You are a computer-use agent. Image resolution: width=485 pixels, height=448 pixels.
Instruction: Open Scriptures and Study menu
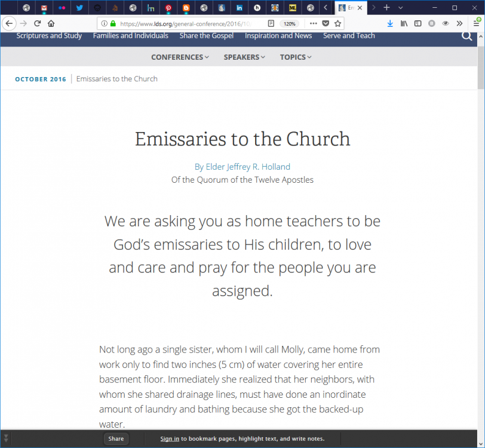pyautogui.click(x=49, y=36)
